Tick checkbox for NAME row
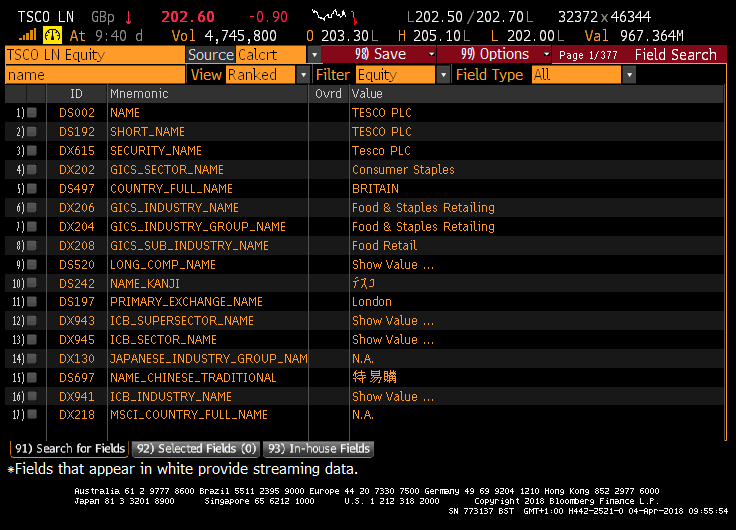The image size is (736, 530). (32, 112)
